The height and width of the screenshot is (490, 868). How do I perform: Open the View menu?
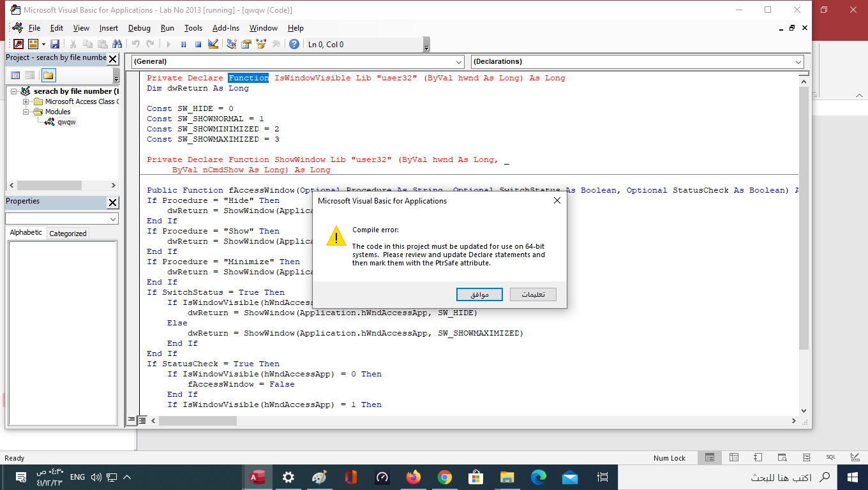81,28
